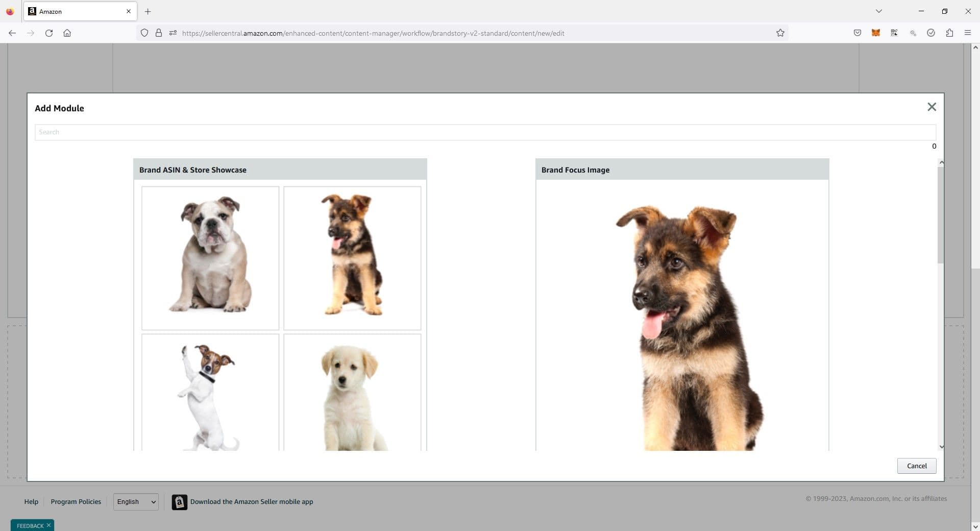Click the module list scrollbar down arrow
The width and height of the screenshot is (980, 531).
[x=941, y=446]
